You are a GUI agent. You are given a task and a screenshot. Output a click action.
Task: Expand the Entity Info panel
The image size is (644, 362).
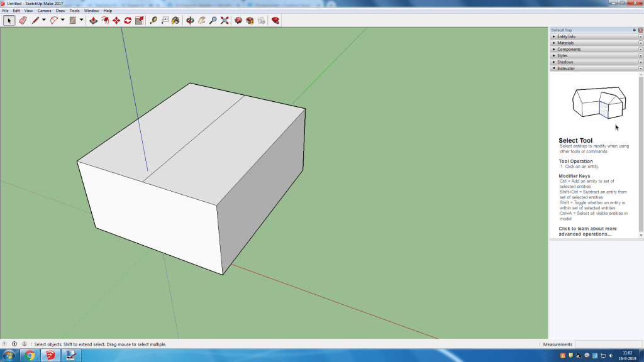click(x=566, y=36)
